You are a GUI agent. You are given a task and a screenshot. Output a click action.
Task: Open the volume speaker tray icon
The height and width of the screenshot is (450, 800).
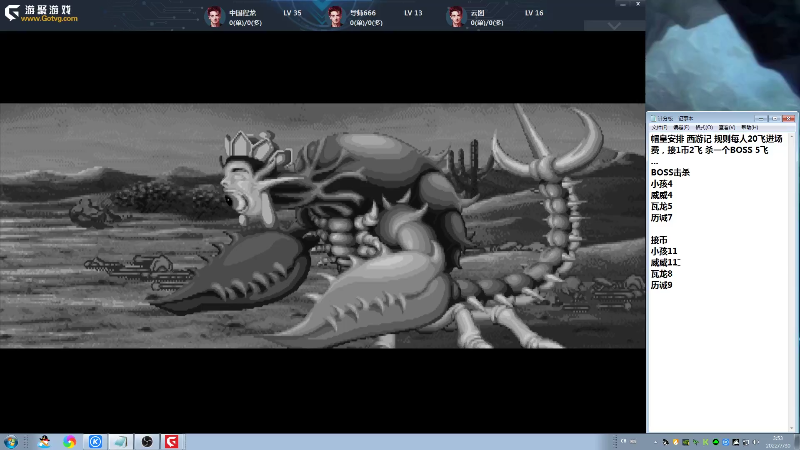756,442
